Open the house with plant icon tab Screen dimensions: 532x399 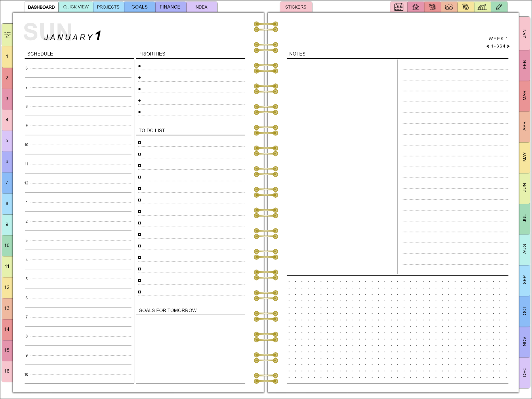415,7
